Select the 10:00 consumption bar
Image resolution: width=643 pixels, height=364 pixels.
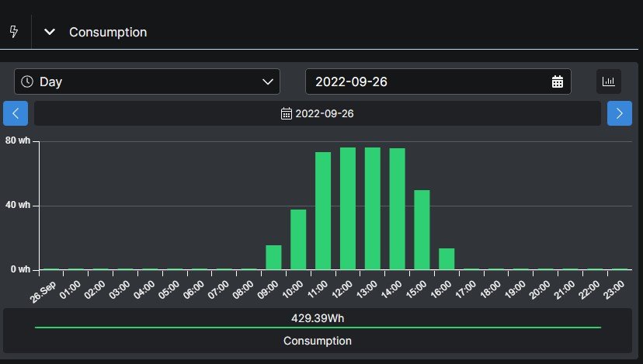coord(298,239)
